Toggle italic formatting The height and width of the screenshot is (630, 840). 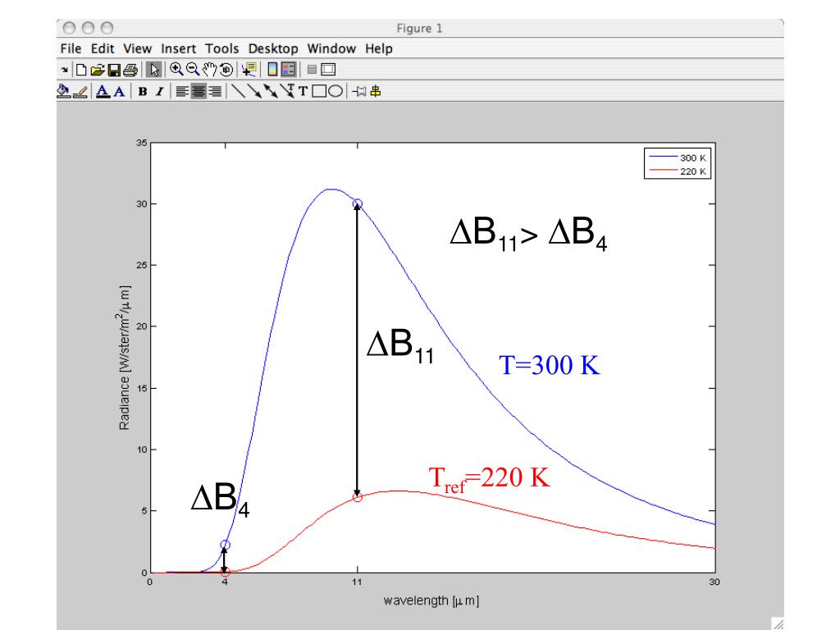[x=159, y=92]
